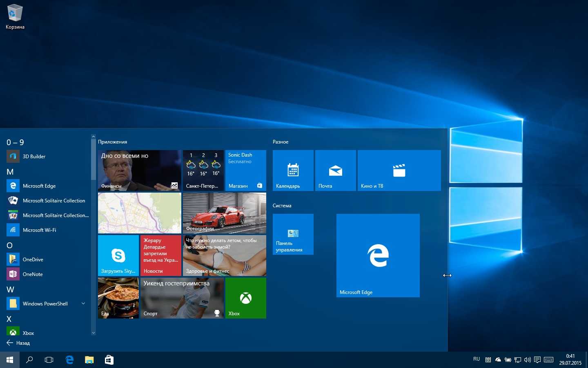This screenshot has height=368, width=588.
Task: Open the Skype download tile
Action: coord(118,255)
